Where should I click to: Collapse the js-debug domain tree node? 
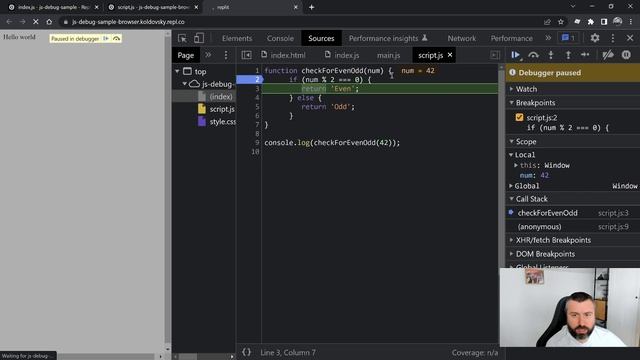click(x=184, y=84)
